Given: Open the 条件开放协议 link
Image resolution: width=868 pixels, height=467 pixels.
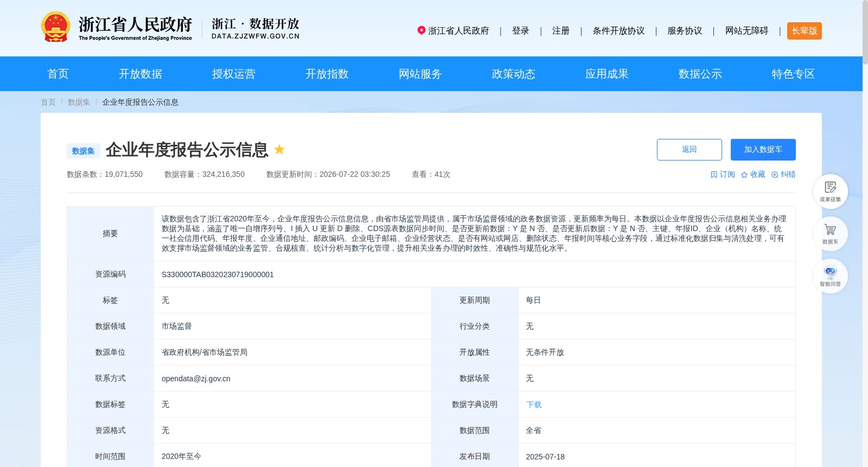Looking at the screenshot, I should click(x=618, y=31).
